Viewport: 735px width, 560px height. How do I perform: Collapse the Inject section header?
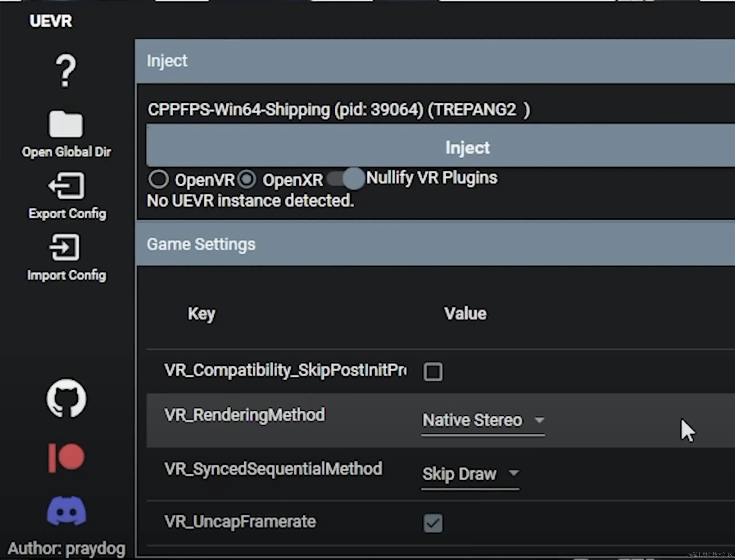click(435, 61)
